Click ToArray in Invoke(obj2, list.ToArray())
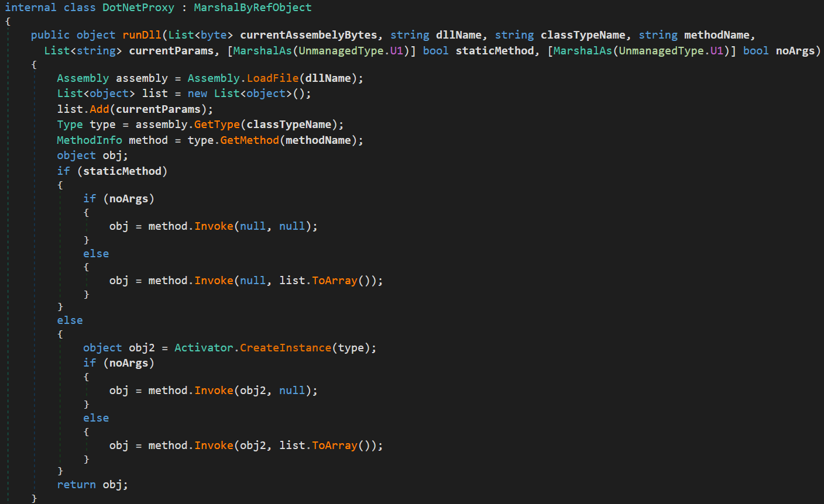Image resolution: width=824 pixels, height=504 pixels. click(x=335, y=446)
